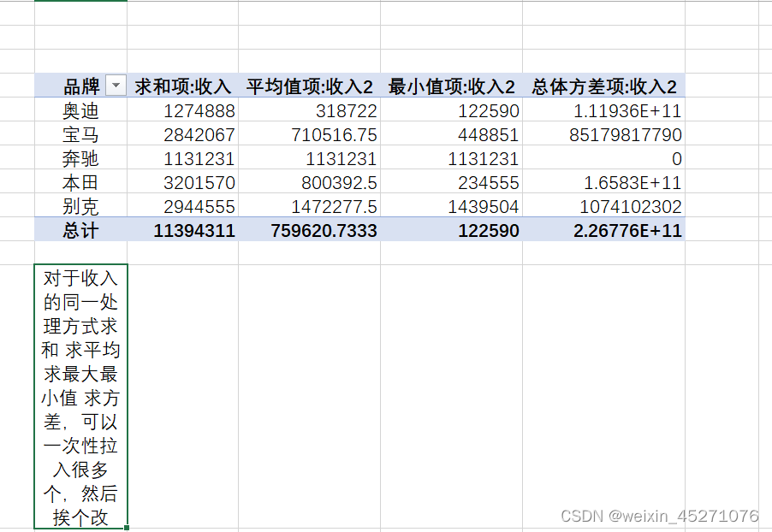Image resolution: width=772 pixels, height=532 pixels.
Task: Click the 宝马 row label
Action: 80,134
